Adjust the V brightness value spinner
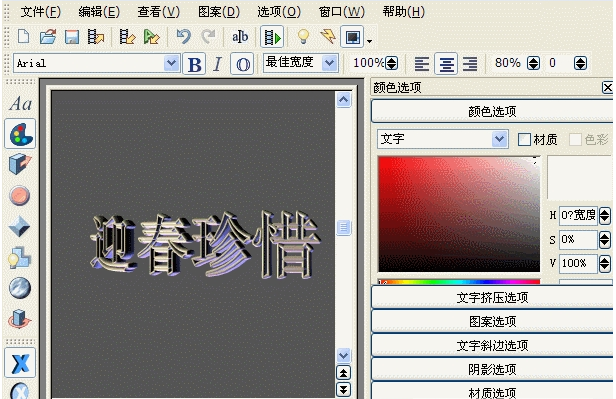 tap(605, 264)
